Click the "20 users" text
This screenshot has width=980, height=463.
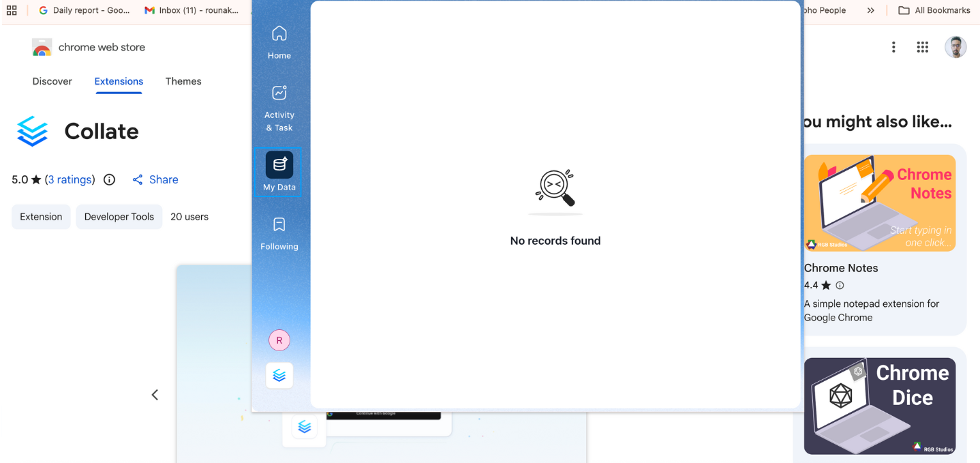[x=189, y=217]
